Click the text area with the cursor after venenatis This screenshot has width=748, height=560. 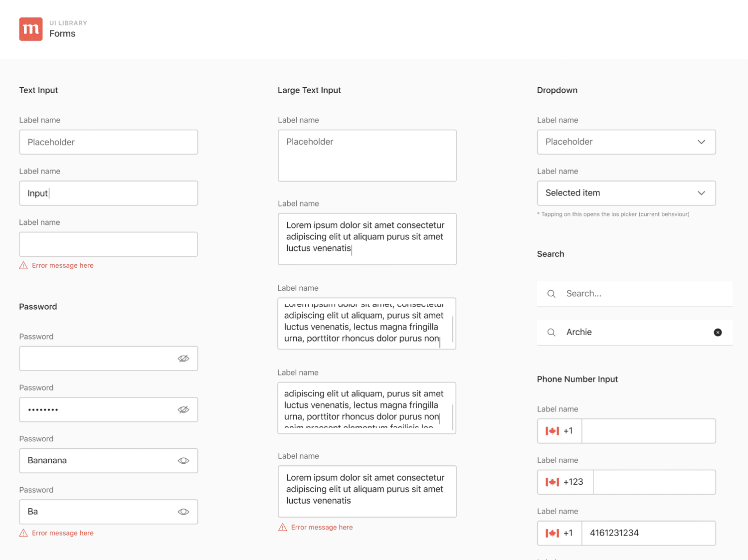(x=367, y=239)
